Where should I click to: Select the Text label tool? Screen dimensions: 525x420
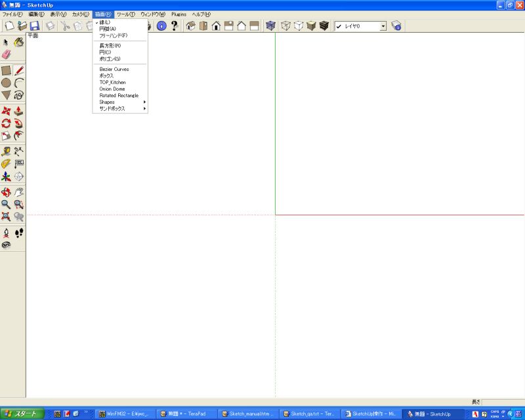[x=19, y=164]
